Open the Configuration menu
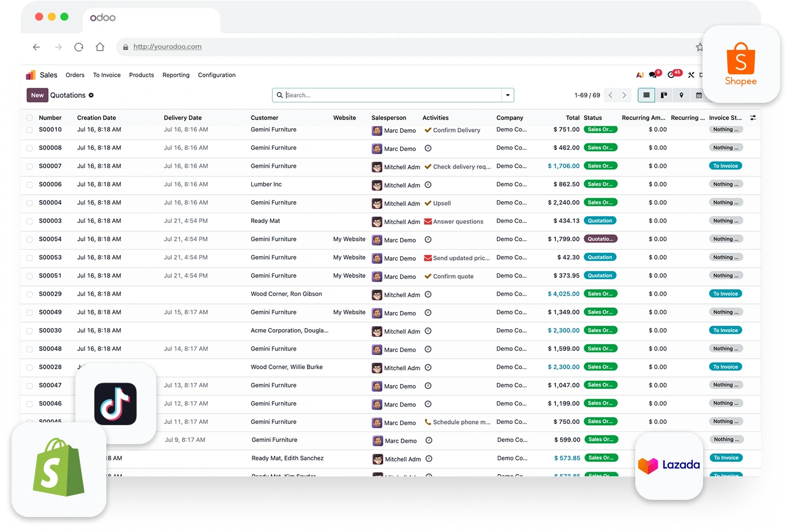 217,75
